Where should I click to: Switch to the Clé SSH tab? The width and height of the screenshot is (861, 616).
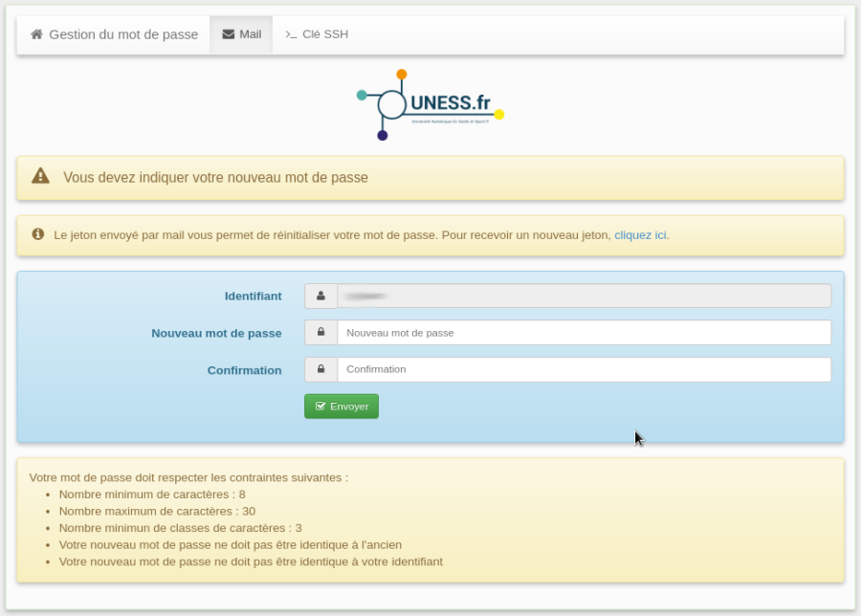pyautogui.click(x=317, y=34)
